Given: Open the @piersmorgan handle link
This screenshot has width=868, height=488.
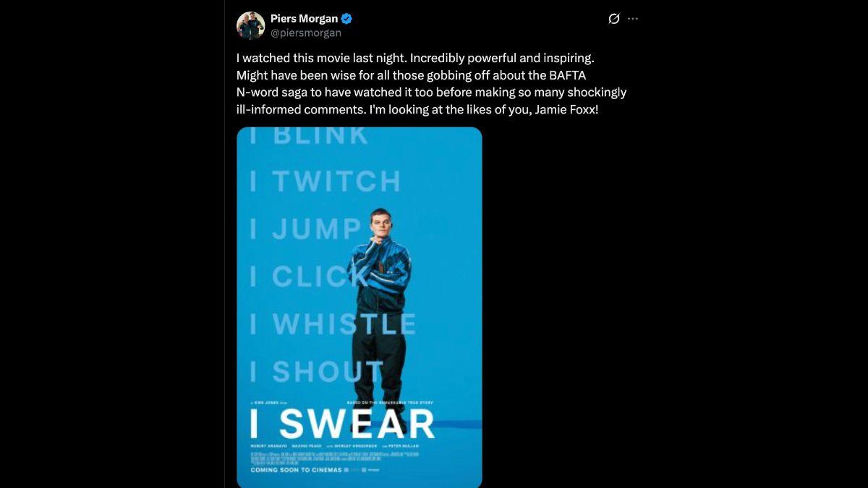Looking at the screenshot, I should click(305, 33).
